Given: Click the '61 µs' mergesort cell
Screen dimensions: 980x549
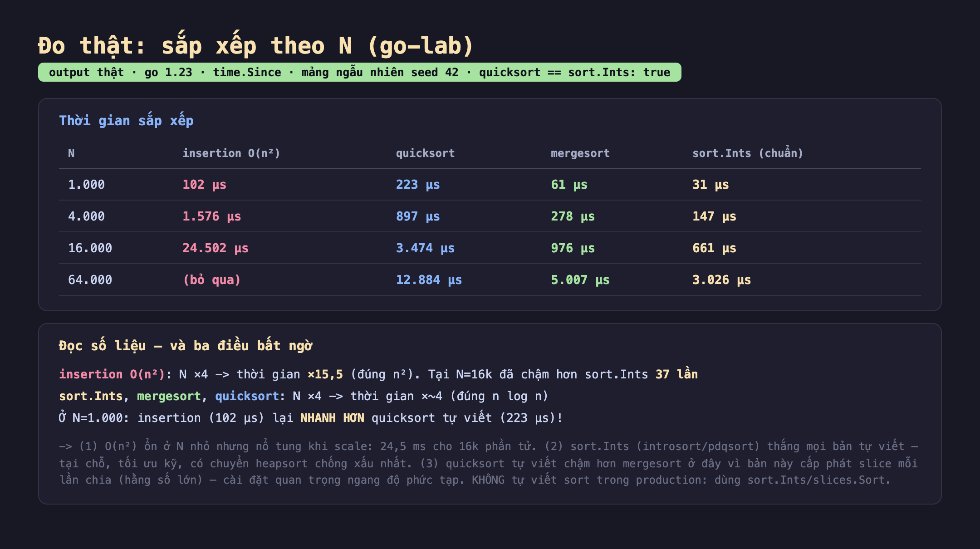Looking at the screenshot, I should click(569, 185).
